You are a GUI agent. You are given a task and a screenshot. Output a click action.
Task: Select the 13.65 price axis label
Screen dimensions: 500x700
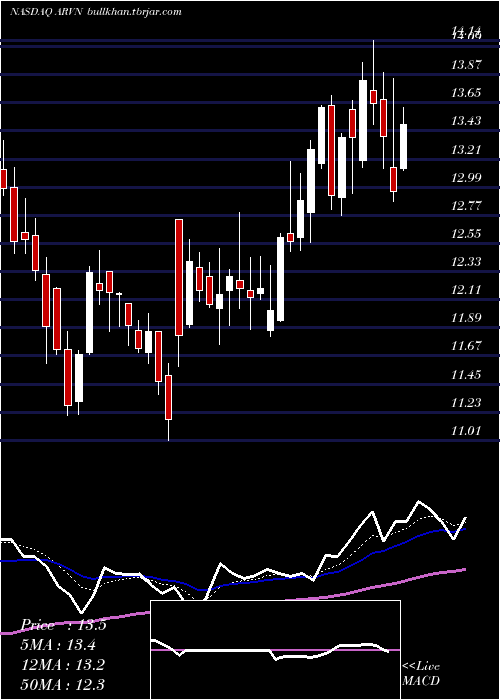coord(467,93)
